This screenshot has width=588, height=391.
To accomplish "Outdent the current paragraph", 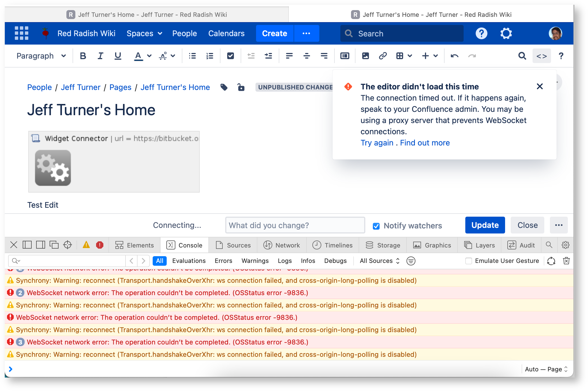I will [251, 56].
